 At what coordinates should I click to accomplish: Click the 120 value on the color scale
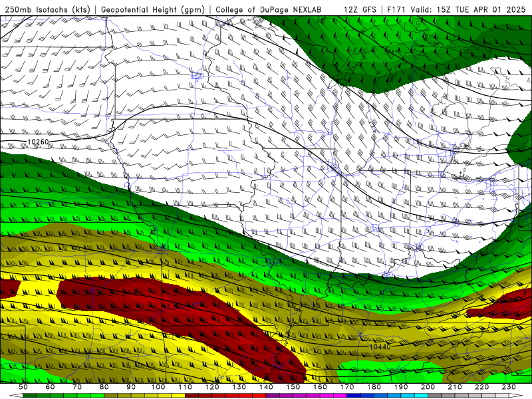[212, 387]
